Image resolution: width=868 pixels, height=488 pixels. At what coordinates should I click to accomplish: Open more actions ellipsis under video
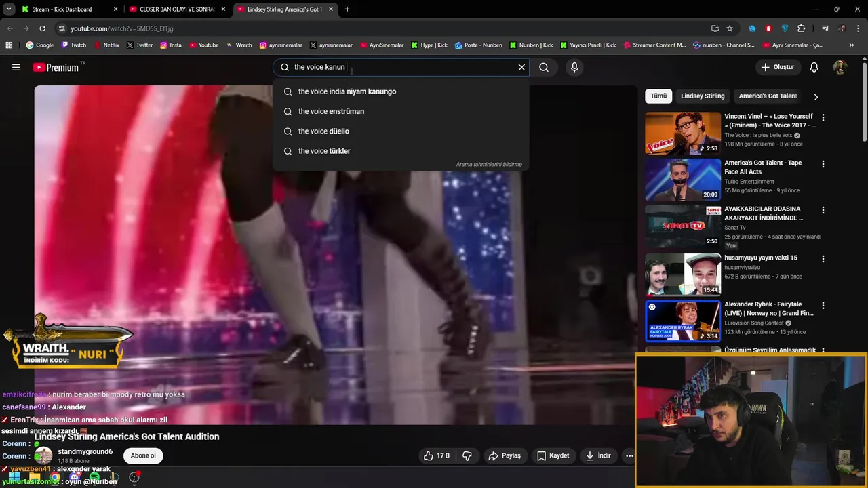click(629, 455)
